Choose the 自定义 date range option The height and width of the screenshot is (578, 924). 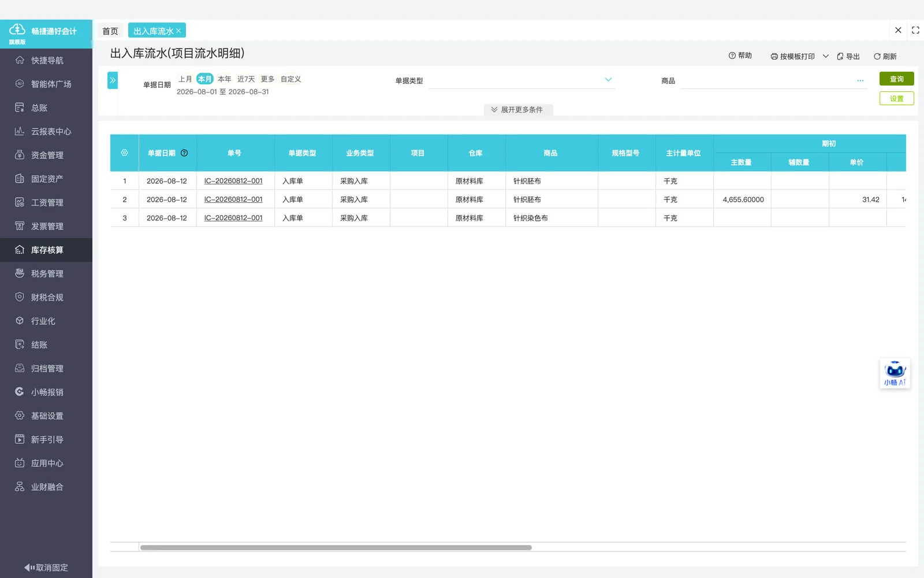291,79
